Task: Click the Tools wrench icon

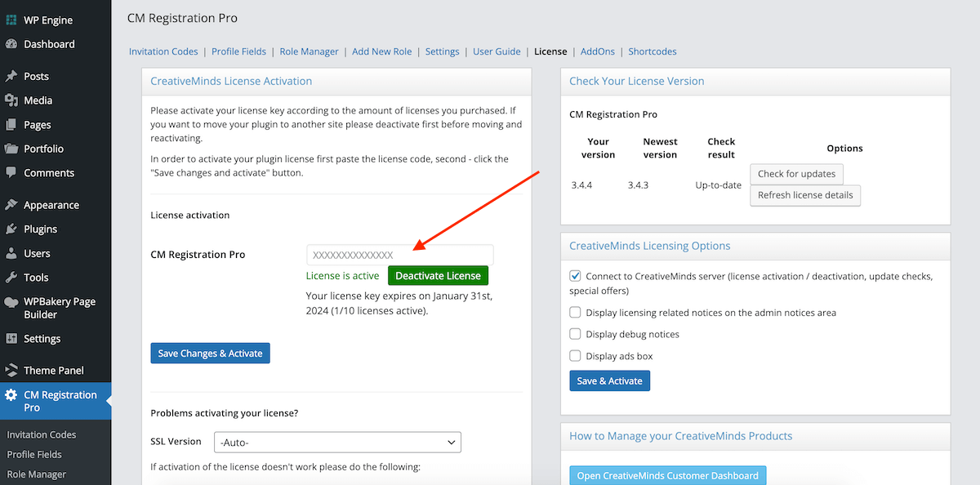Action: point(11,278)
